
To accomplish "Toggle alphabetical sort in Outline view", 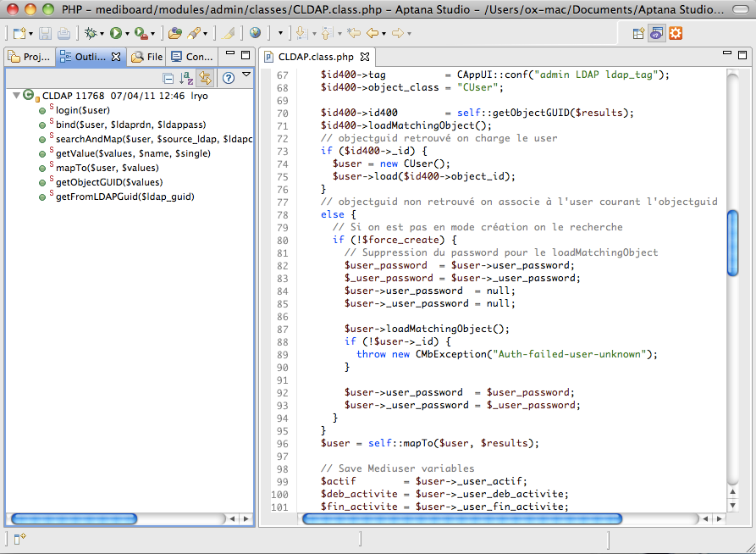I will click(186, 78).
